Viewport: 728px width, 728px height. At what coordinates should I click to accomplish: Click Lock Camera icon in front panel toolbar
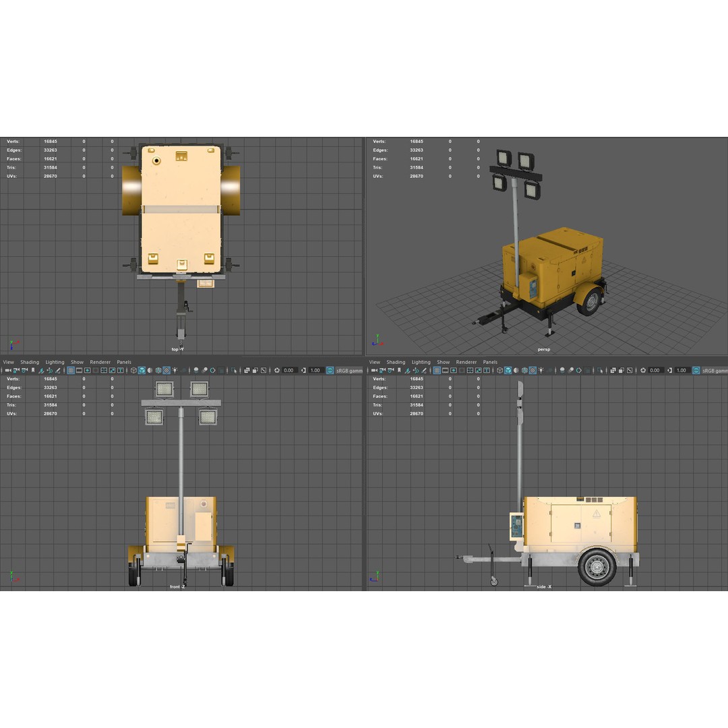click(x=16, y=370)
